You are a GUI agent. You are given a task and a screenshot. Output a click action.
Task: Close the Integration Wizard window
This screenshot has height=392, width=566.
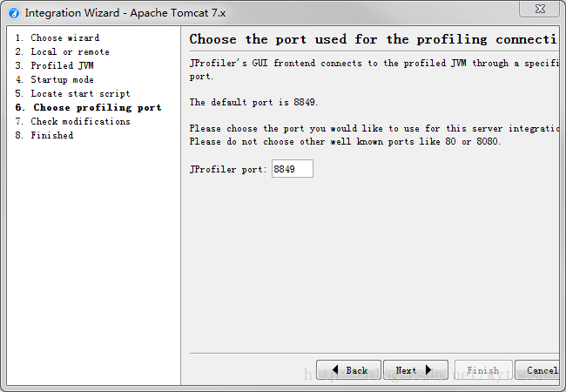(539, 9)
